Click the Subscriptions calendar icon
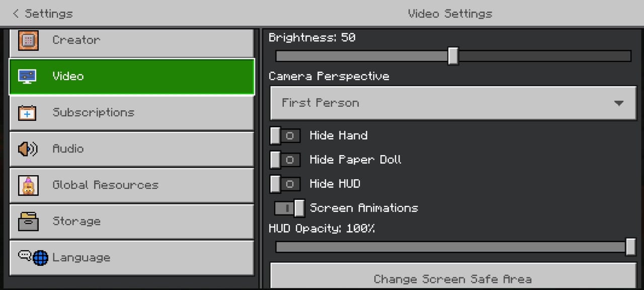644x290 pixels. [27, 113]
